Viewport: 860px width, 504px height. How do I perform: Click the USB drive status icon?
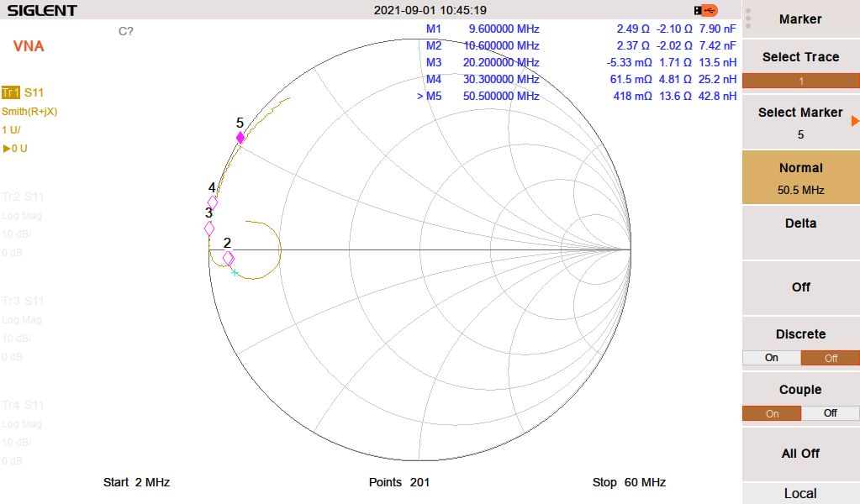coord(705,10)
